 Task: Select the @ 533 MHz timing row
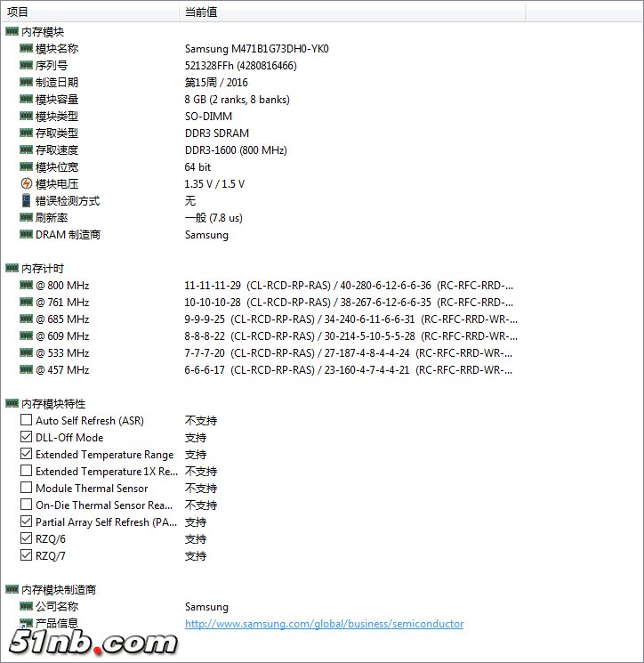tap(62, 353)
